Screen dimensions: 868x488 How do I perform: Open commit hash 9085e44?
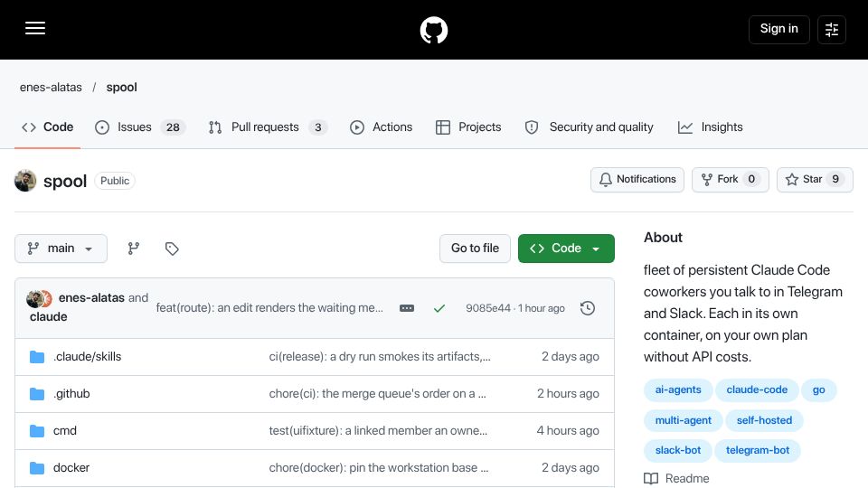point(487,308)
